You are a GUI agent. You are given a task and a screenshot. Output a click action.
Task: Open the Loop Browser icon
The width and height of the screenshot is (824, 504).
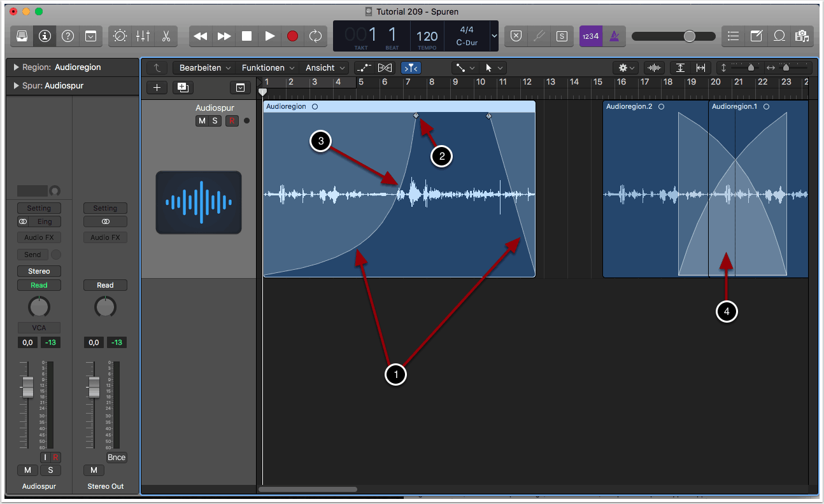point(779,36)
